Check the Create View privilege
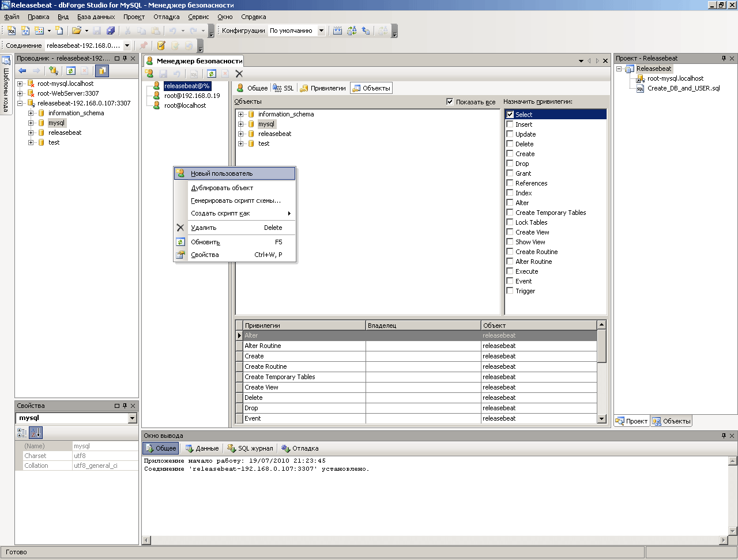The image size is (738, 560). pos(510,232)
